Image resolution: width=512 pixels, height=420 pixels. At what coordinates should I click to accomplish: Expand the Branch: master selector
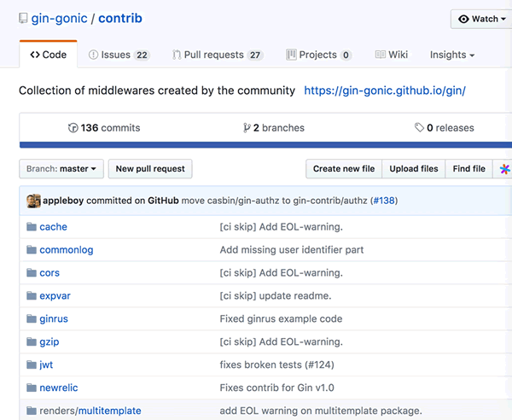click(61, 169)
